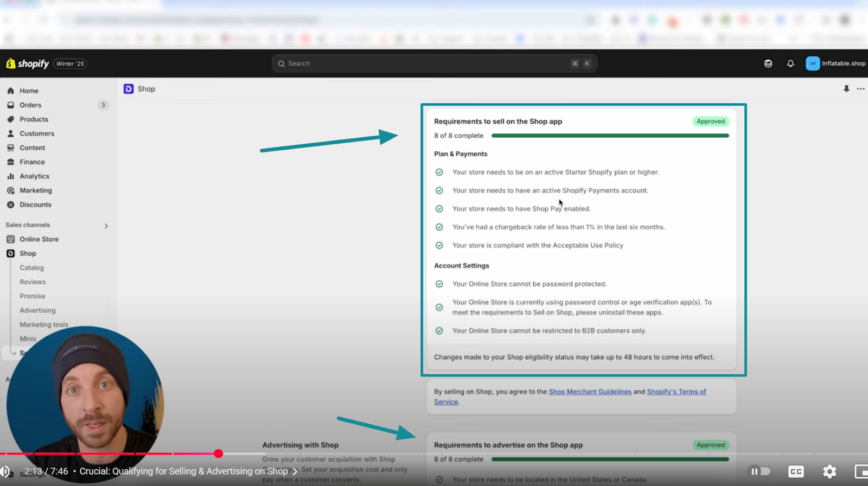Click the 'Plan & Payments' heading
The image size is (868, 486).
pyautogui.click(x=461, y=154)
